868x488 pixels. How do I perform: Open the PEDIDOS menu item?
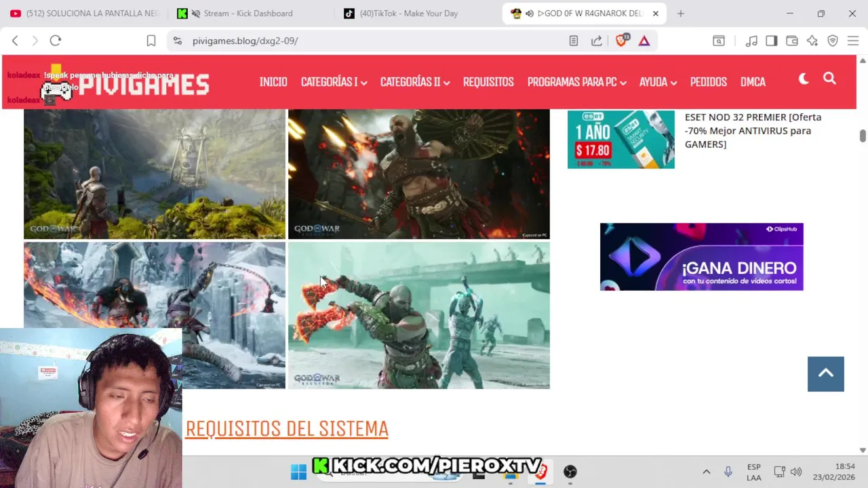tap(709, 82)
